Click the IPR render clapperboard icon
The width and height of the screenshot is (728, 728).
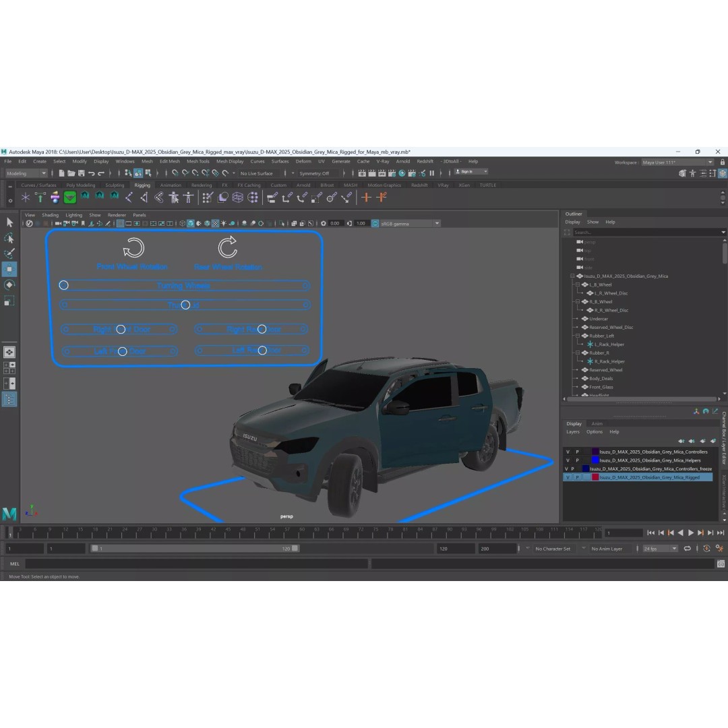coord(382,173)
